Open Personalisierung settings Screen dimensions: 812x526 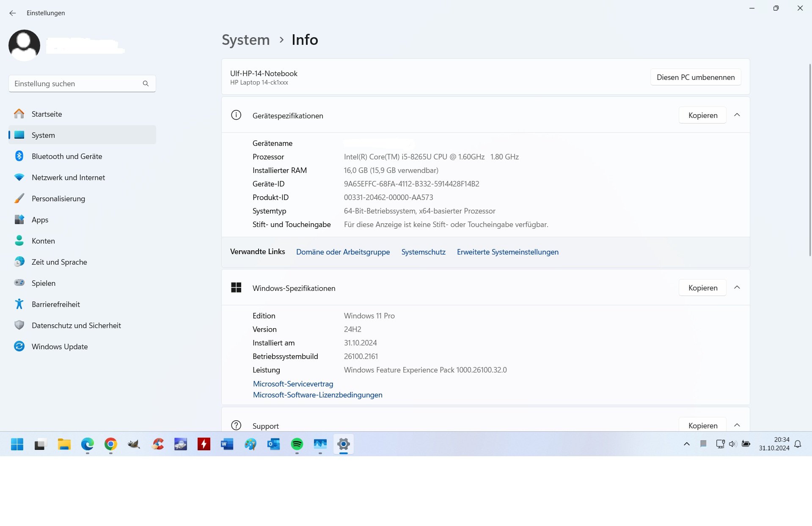(82, 198)
